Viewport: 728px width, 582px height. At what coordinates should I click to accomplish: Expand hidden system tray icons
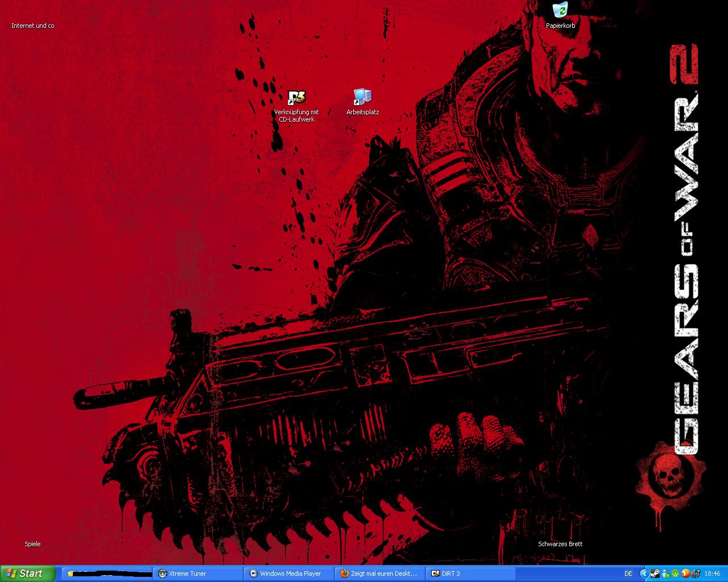tap(644, 573)
